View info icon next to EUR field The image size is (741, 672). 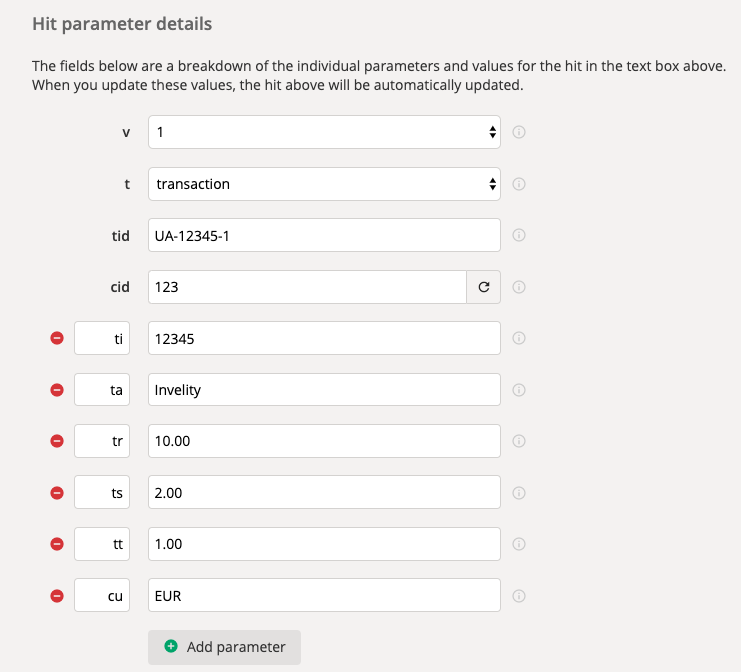coord(519,596)
